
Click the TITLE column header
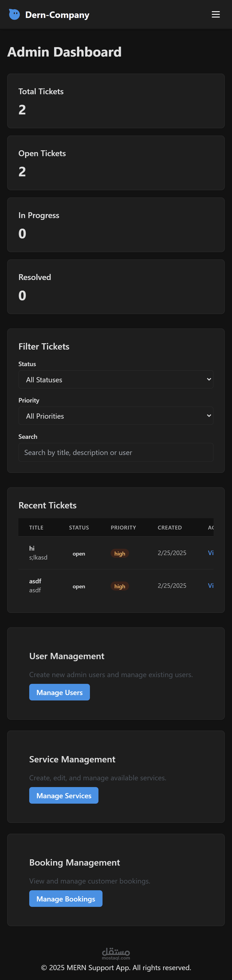coord(36,528)
